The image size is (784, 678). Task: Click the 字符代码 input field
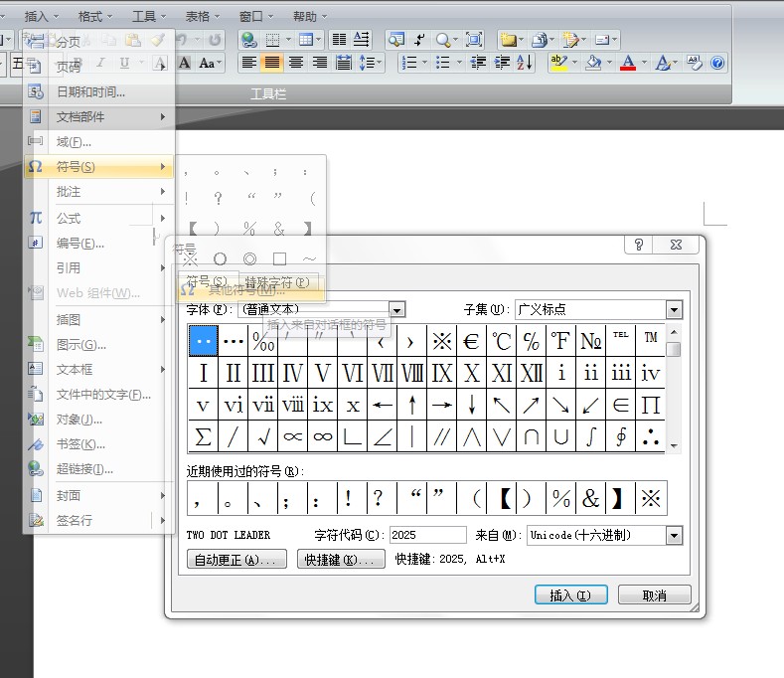427,536
